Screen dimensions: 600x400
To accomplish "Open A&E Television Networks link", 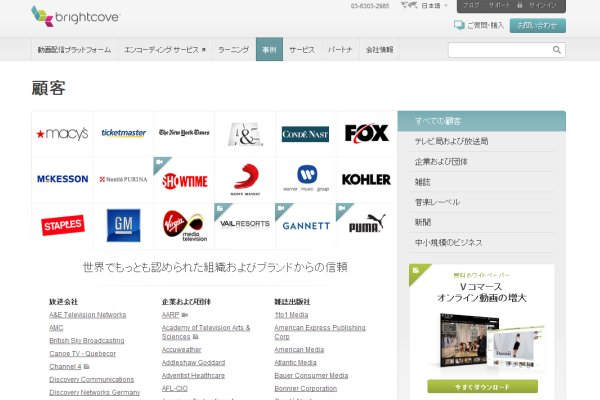I will [x=88, y=315].
